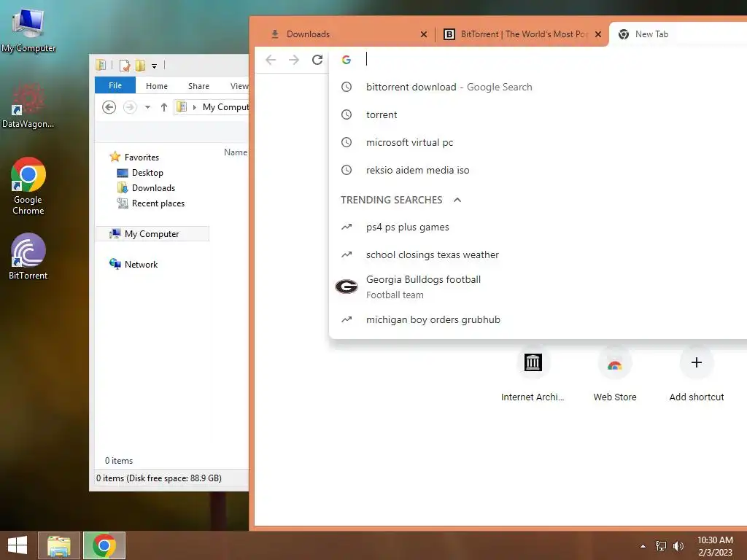Open Google Chrome desktop shortcut

tap(28, 186)
